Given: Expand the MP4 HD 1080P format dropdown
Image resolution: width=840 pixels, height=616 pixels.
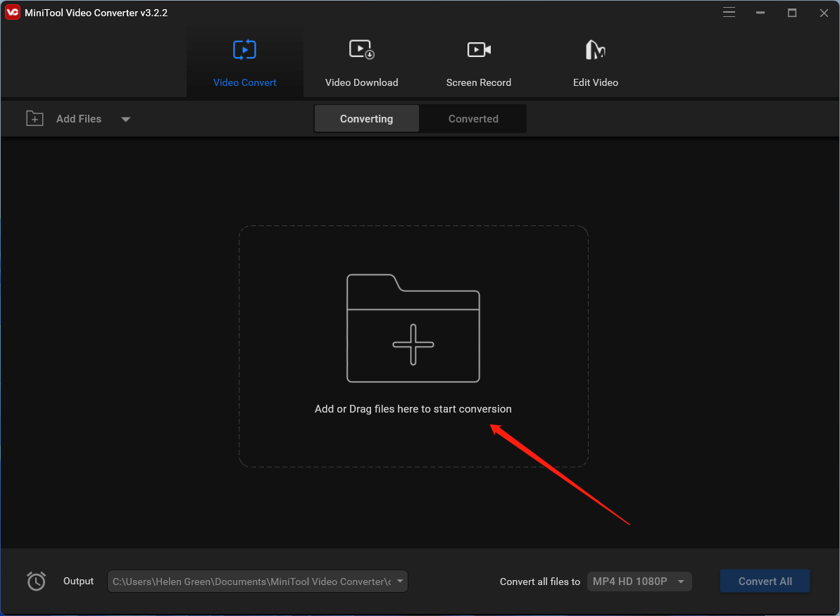Looking at the screenshot, I should point(679,581).
